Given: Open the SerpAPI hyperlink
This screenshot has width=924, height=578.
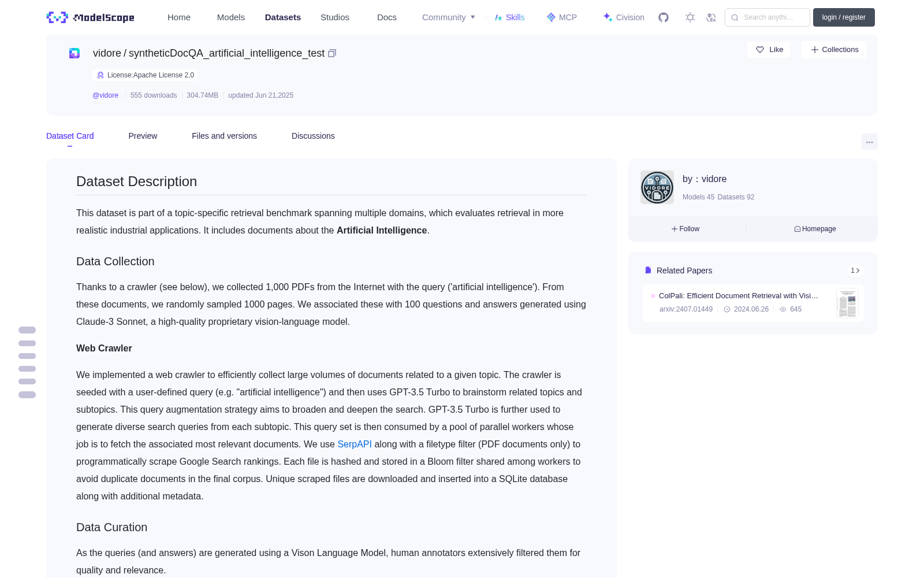Looking at the screenshot, I should click(355, 444).
